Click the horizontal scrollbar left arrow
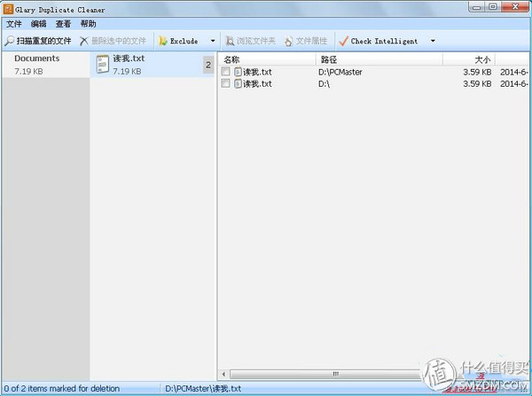The image size is (532, 396). pyautogui.click(x=223, y=374)
